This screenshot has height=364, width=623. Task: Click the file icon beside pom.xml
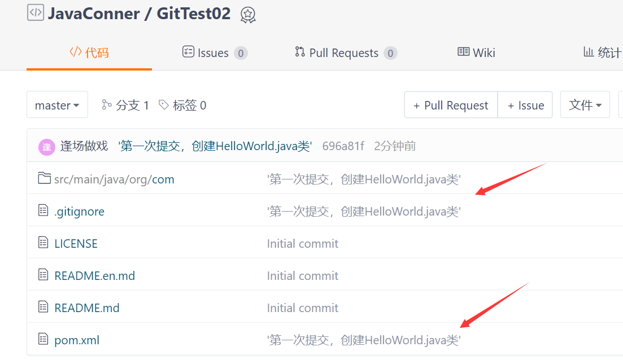tap(43, 339)
